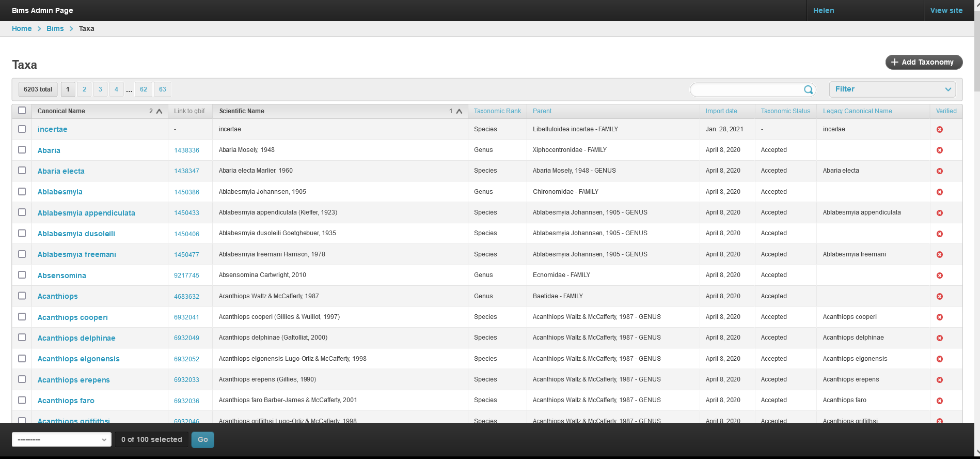Check the box for Abaria row
Image resolution: width=980 pixels, height=459 pixels.
click(22, 149)
